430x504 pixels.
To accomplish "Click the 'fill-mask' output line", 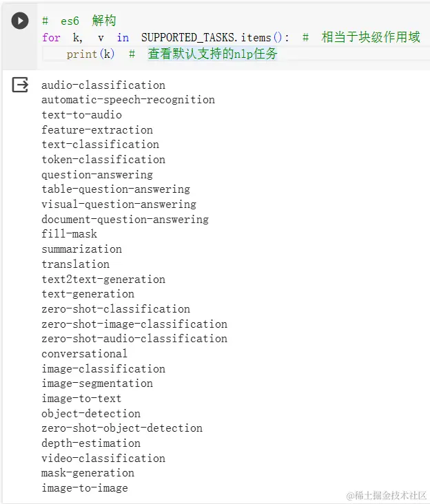I will [69, 234].
